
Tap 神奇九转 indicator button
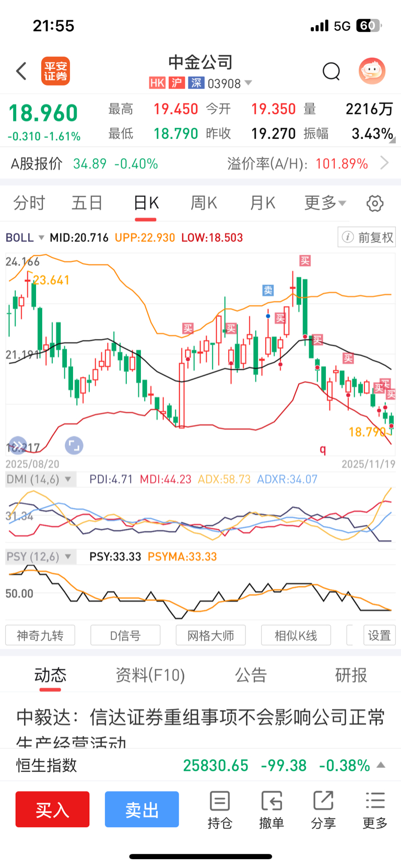[40, 635]
